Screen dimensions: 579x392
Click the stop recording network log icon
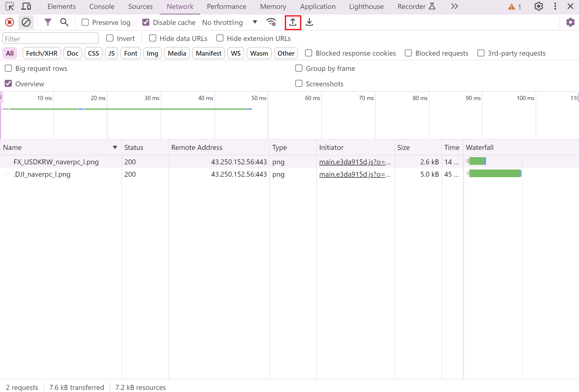[x=10, y=22]
